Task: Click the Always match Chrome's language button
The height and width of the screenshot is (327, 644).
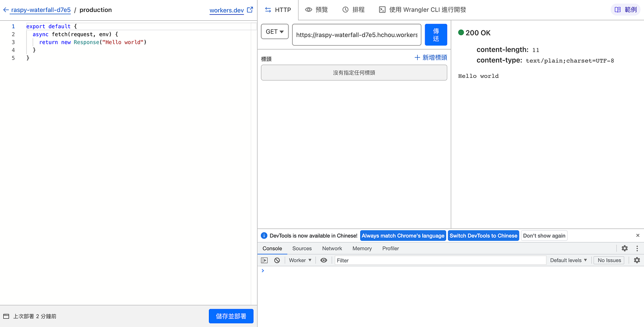Action: click(x=403, y=235)
